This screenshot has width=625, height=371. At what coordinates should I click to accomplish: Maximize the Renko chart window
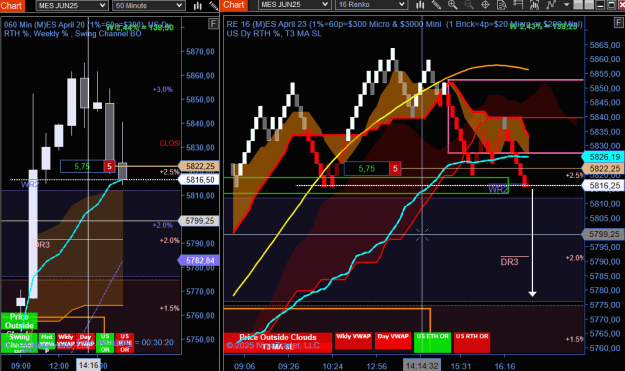point(611,5)
